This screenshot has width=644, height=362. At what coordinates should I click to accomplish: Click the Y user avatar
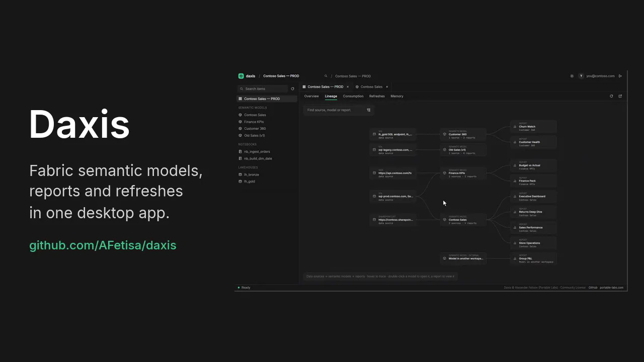(x=581, y=76)
